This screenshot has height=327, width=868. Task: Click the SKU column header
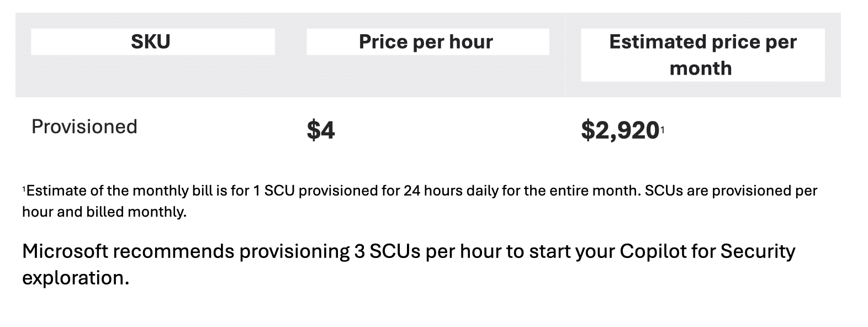[x=150, y=42]
